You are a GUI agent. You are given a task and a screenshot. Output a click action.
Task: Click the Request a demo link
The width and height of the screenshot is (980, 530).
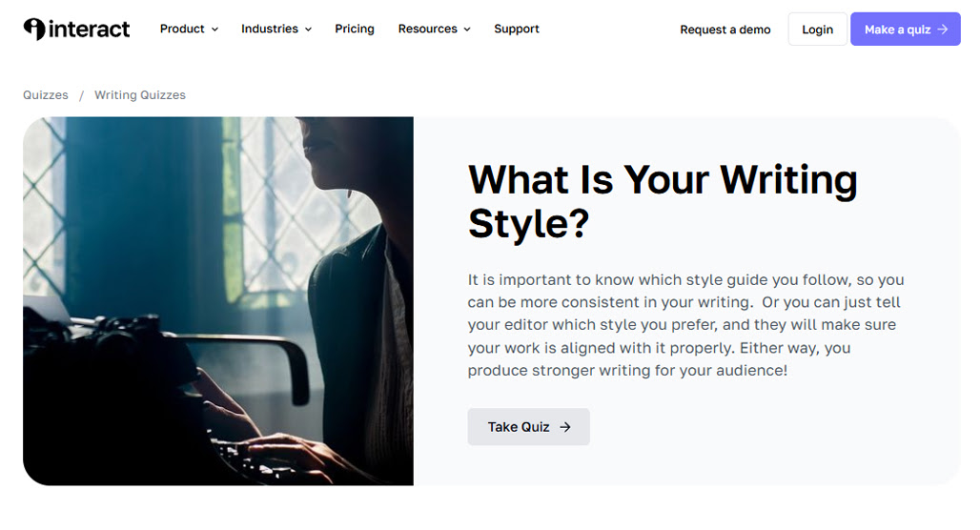coord(725,30)
